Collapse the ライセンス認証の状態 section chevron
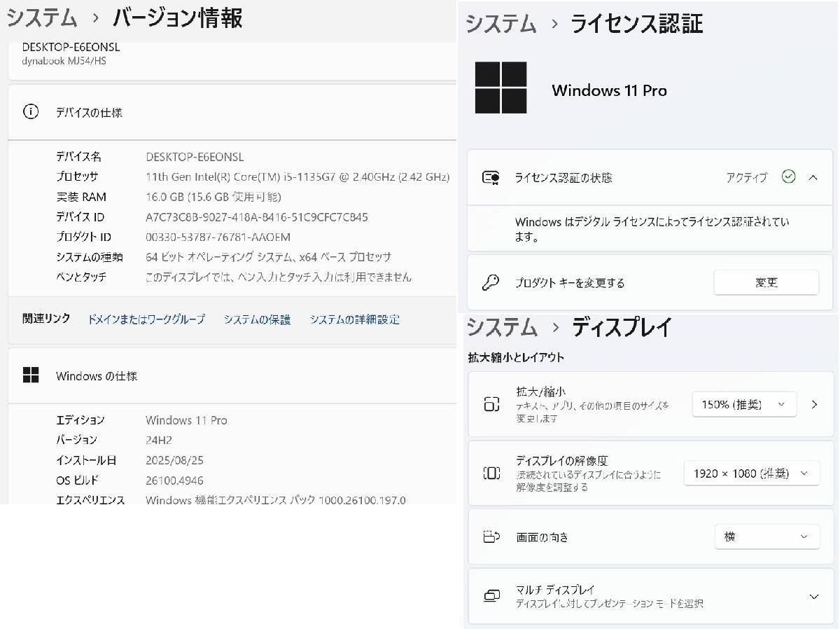840x629 pixels. tap(813, 178)
